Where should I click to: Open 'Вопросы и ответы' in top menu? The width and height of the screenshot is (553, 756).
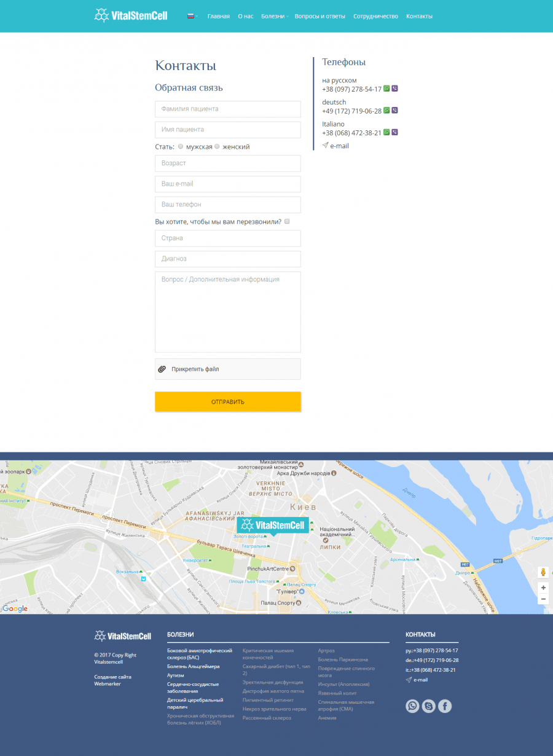coord(320,16)
